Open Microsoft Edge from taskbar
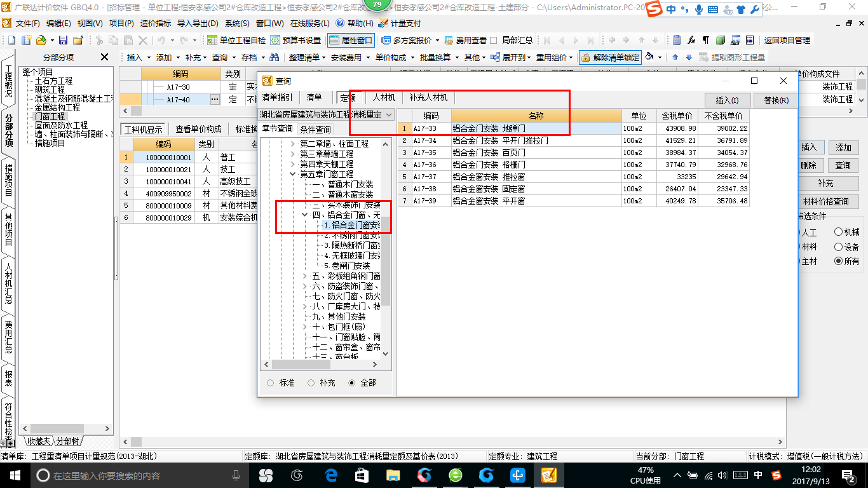Screen dimensions: 868x488 pos(331,475)
